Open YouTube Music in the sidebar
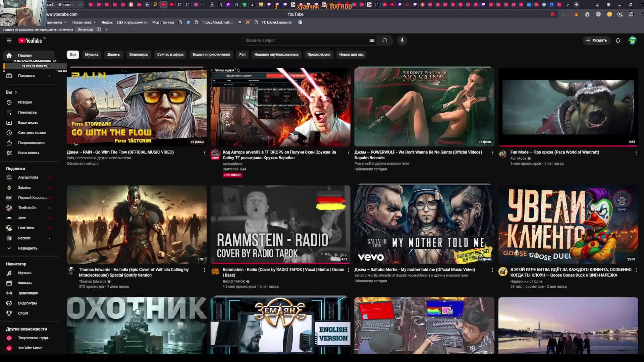Image resolution: width=644 pixels, height=362 pixels. tap(30, 348)
